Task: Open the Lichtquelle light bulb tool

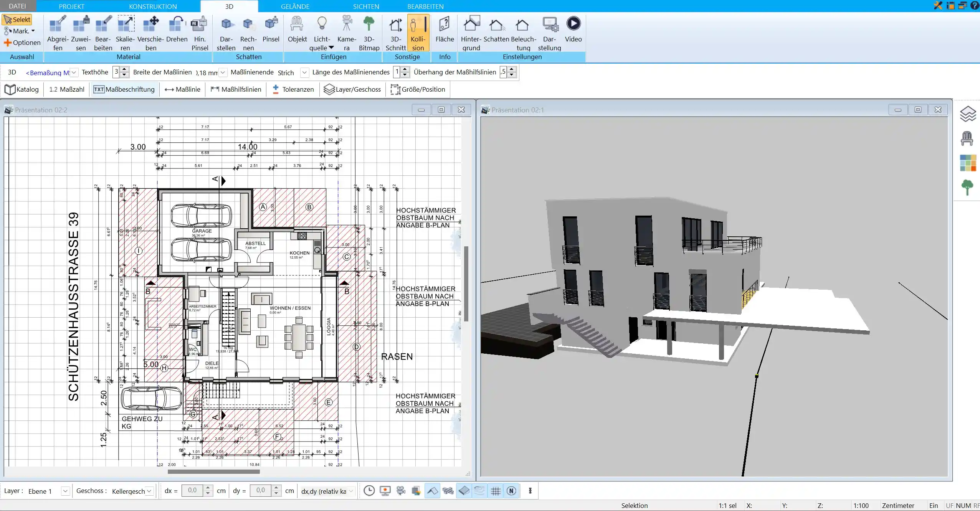Action: coord(322,33)
